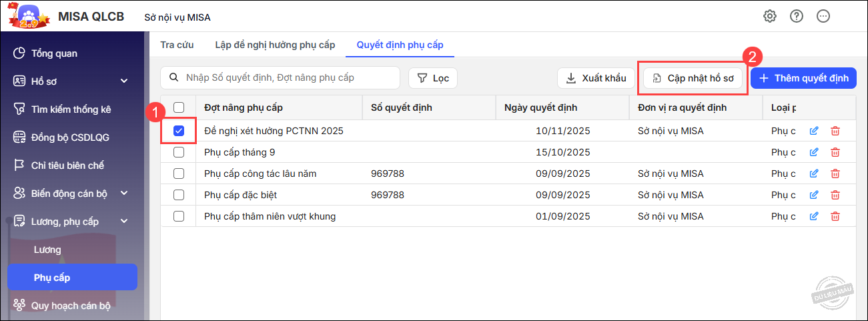Screen dimensions: 868x321
Task: Click the MISA QLCB logo icon
Action: click(28, 16)
